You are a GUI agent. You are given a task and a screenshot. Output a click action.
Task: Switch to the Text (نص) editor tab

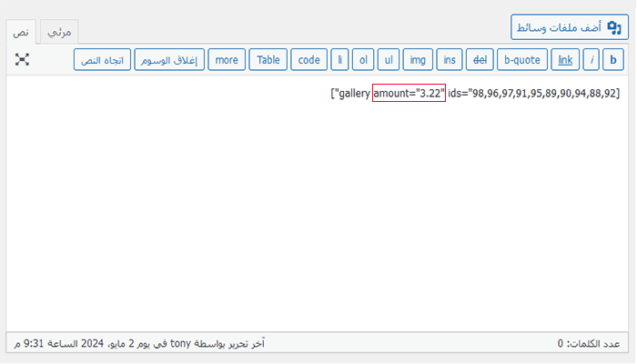pyautogui.click(x=21, y=32)
